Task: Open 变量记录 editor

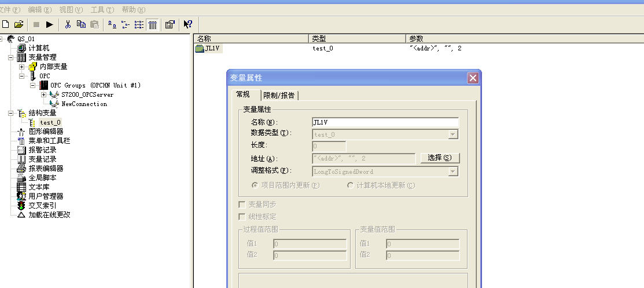Action: [42, 159]
